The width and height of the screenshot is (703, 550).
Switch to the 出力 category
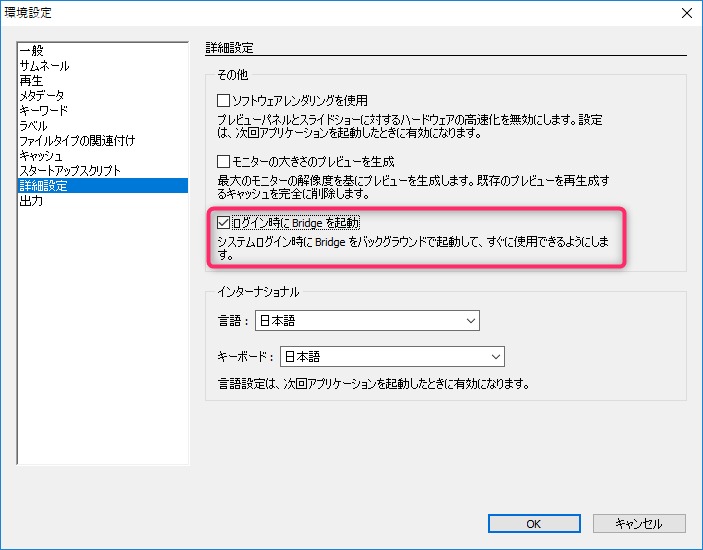coord(31,201)
